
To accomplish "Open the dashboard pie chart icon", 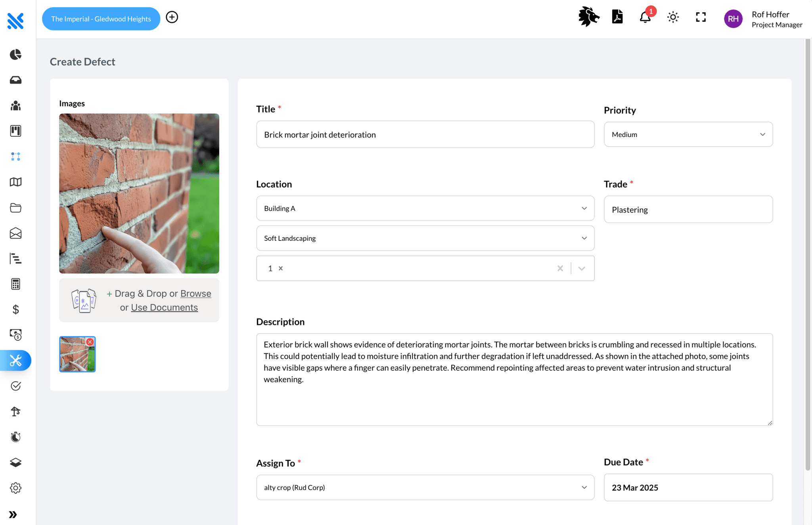I will pos(15,54).
